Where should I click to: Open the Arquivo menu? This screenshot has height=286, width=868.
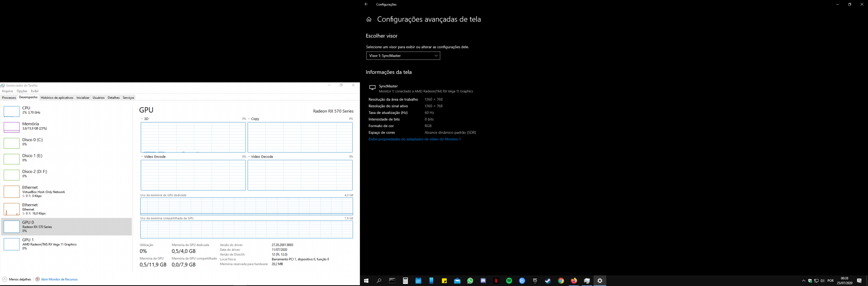7,91
